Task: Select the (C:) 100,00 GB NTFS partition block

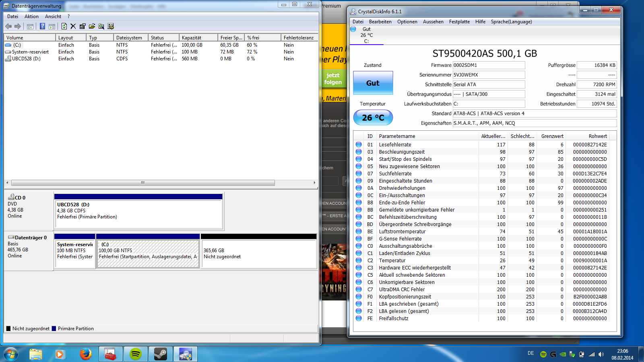Action: click(x=148, y=251)
